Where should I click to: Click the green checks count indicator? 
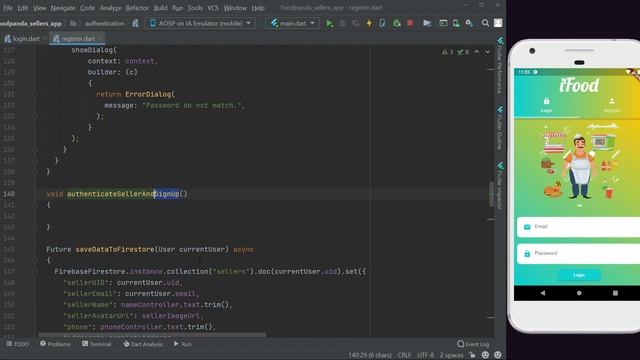pyautogui.click(x=463, y=52)
